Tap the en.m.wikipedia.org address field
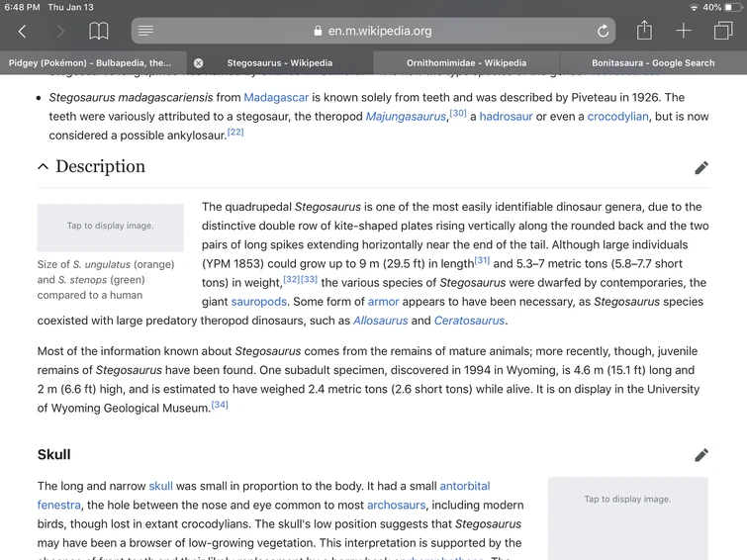Image resolution: width=747 pixels, height=560 pixels. point(373,31)
